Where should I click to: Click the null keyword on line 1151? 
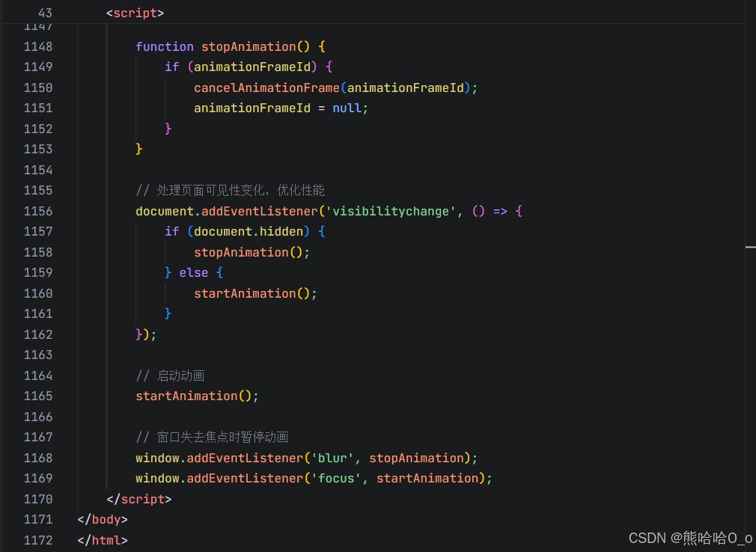click(x=347, y=108)
